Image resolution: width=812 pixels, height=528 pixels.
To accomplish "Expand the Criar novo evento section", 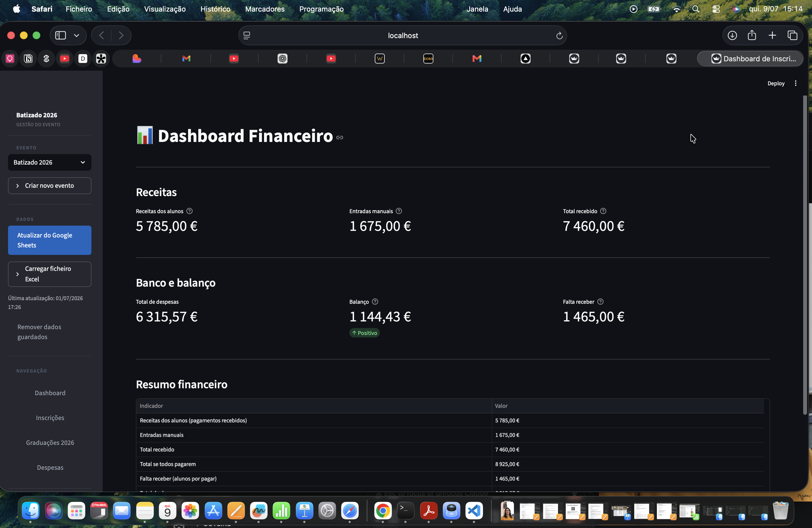I will pos(49,186).
